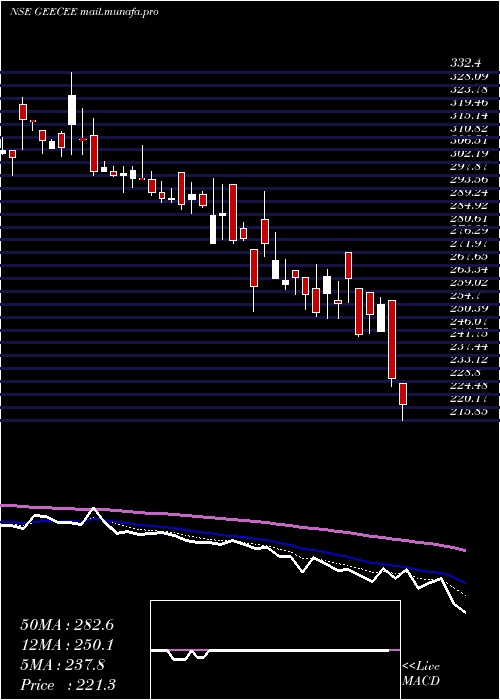Select the 224.48 price level label
The image size is (500, 700).
(468, 386)
